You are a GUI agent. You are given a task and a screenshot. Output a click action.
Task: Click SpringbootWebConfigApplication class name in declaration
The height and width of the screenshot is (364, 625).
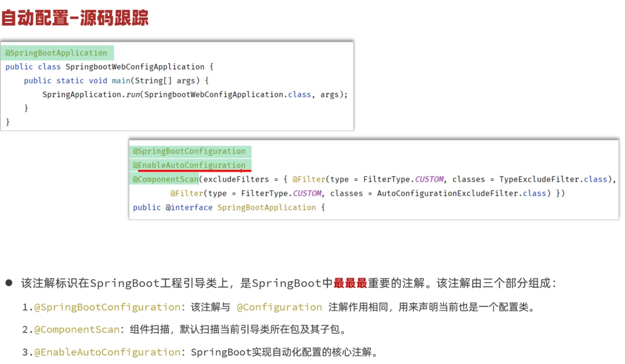pyautogui.click(x=135, y=67)
